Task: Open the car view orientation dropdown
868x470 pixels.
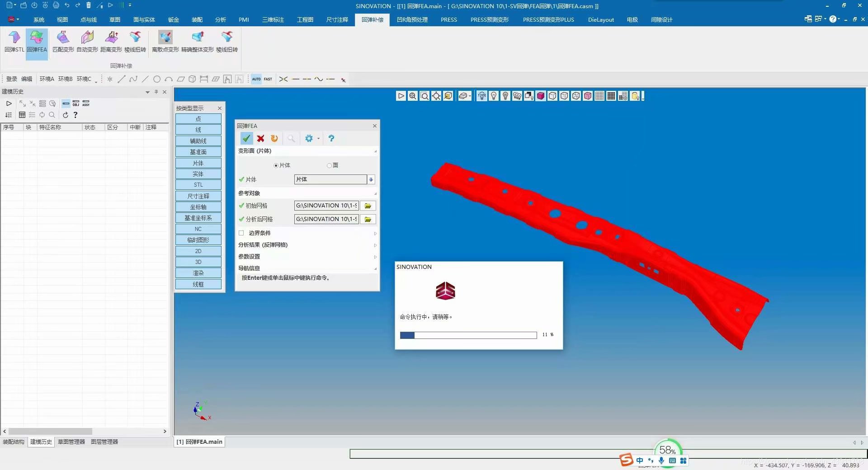Action: point(470,96)
